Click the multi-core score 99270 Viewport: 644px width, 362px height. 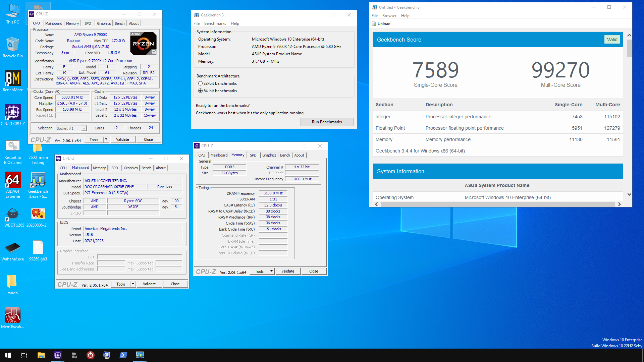(x=560, y=70)
